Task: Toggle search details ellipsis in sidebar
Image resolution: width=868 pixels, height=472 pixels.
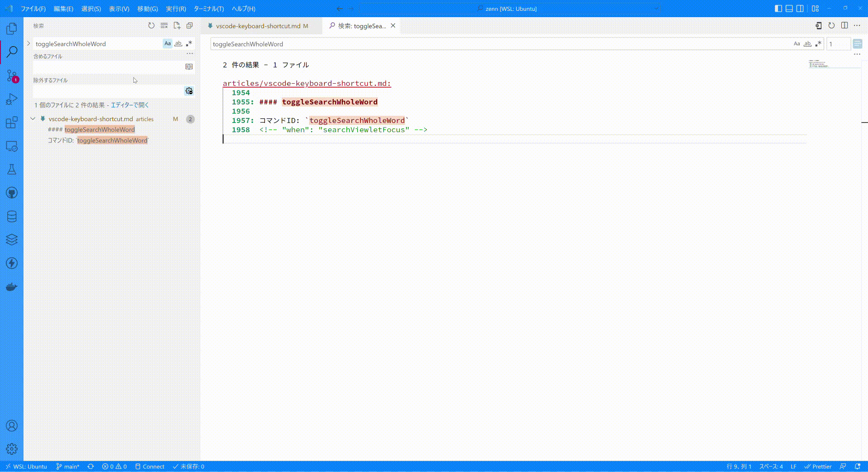Action: [x=189, y=53]
